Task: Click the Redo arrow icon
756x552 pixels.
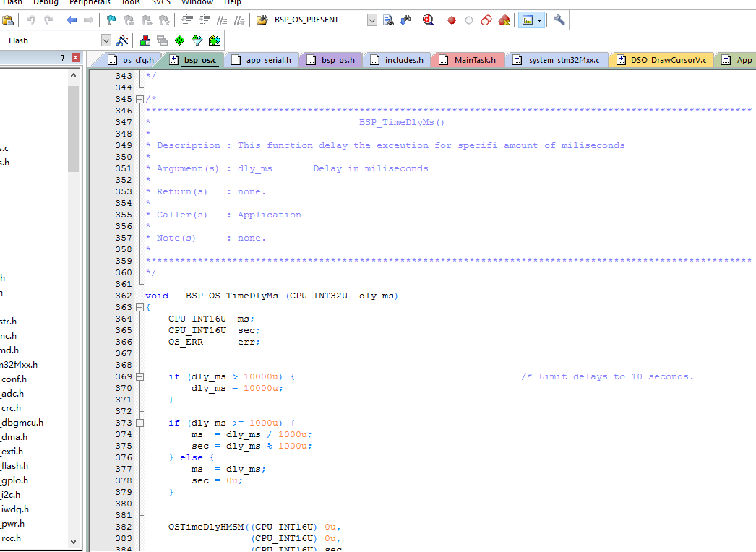Action: point(48,20)
